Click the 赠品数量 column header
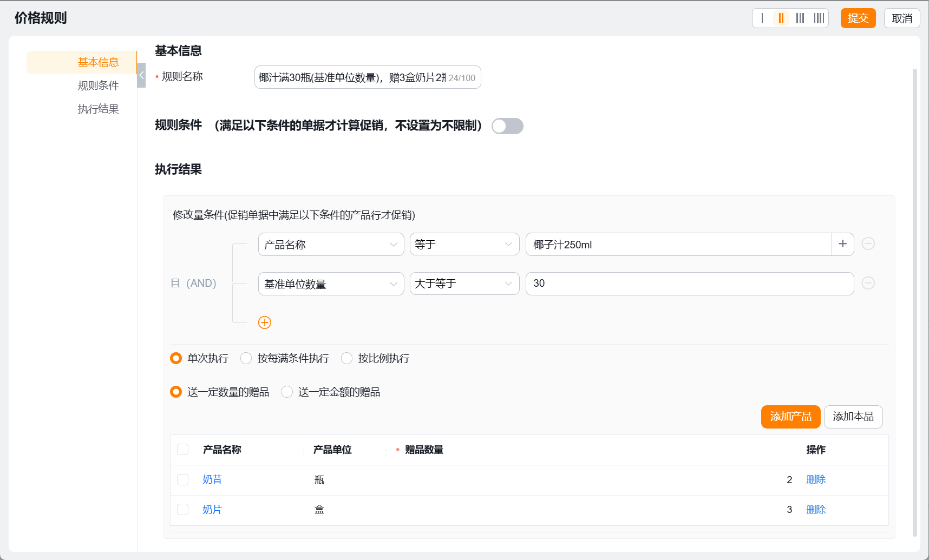 point(424,450)
